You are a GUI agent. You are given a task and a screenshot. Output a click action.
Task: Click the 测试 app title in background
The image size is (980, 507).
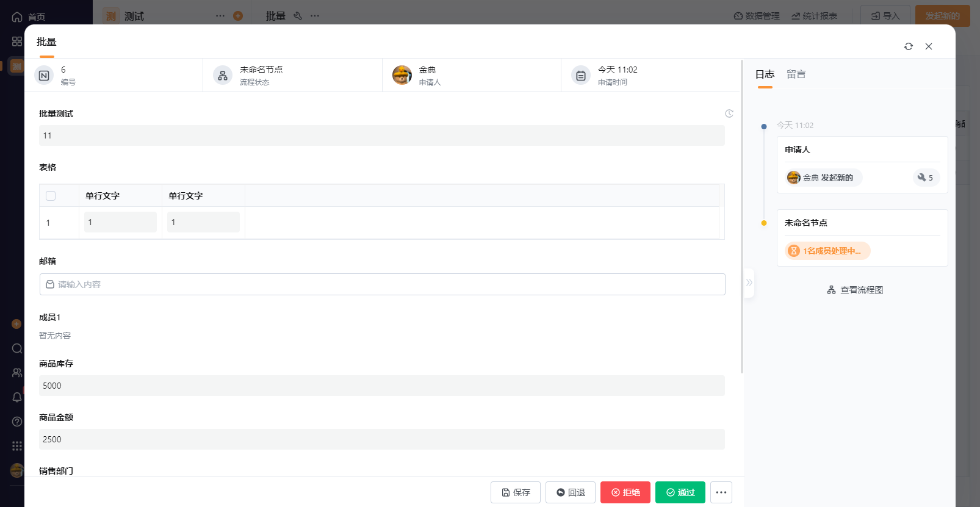(134, 16)
